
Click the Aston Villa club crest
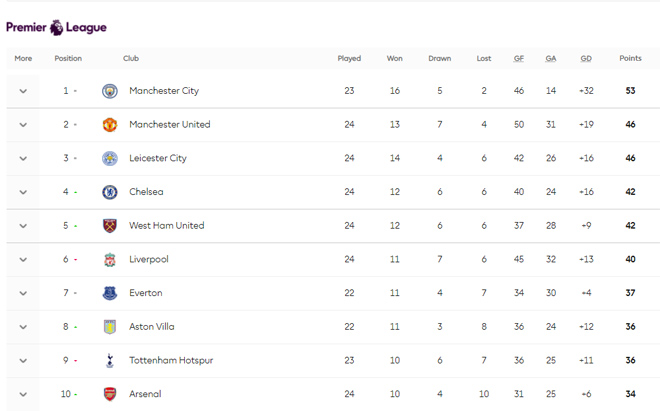(x=110, y=327)
